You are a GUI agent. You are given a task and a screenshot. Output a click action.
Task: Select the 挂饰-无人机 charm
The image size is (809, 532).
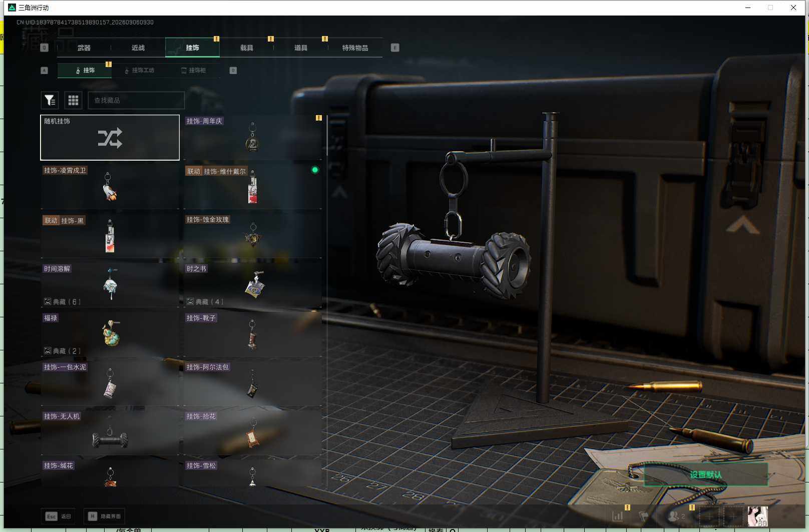pyautogui.click(x=110, y=433)
